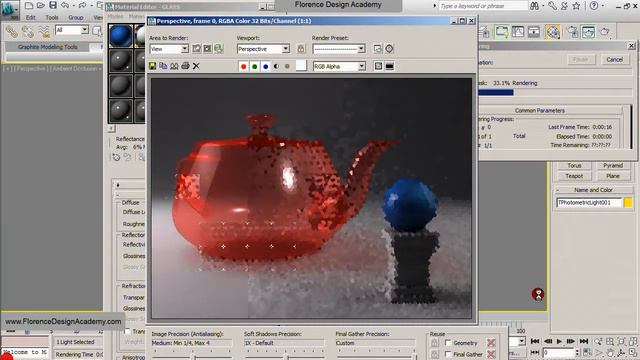640x360 pixels.
Task: Open the Area to Render dropdown
Action: click(184, 49)
